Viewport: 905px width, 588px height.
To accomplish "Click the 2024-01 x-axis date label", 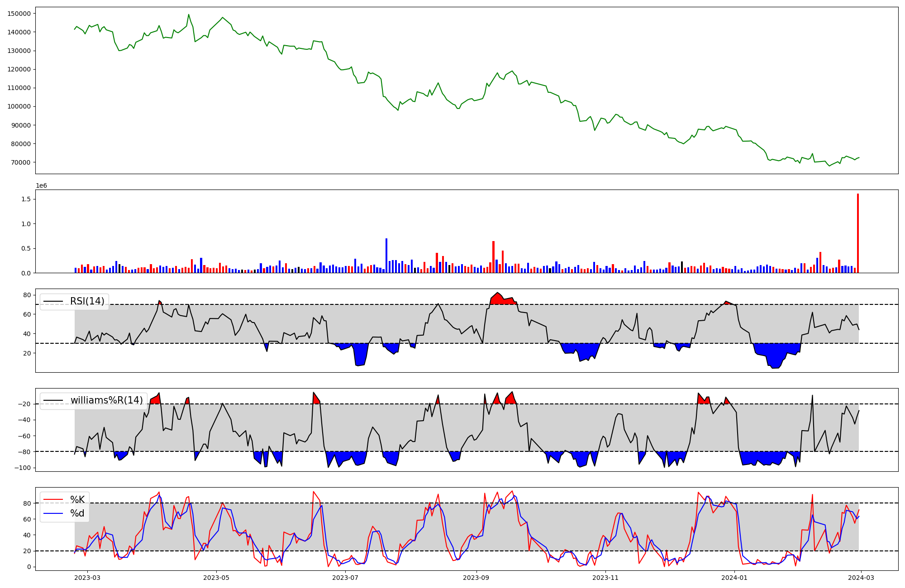I will tap(734, 578).
